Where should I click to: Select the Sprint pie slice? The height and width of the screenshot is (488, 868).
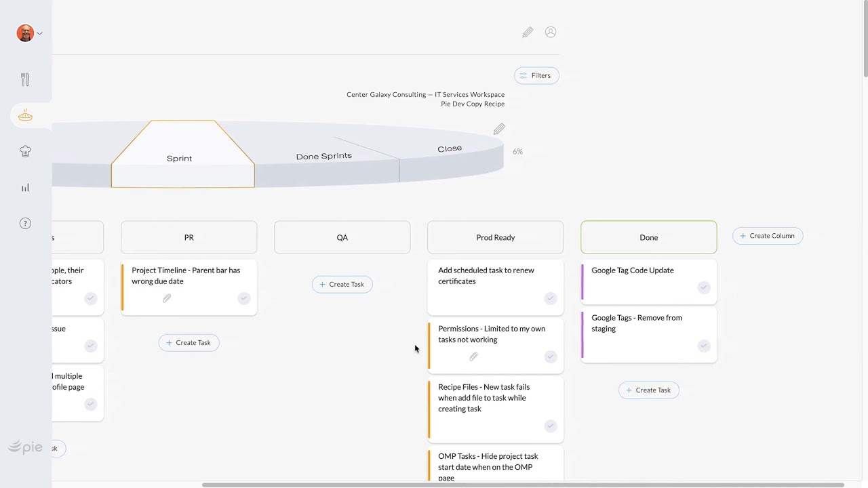(182, 154)
